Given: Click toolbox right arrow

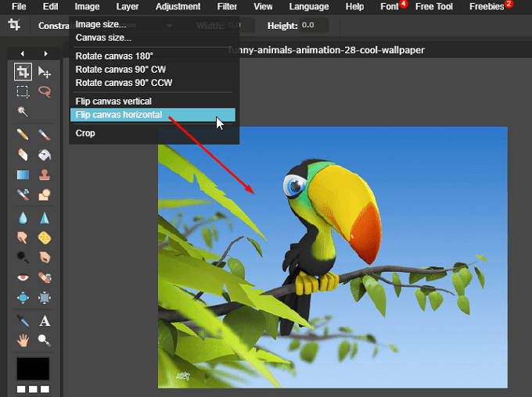Looking at the screenshot, I should click(x=46, y=54).
